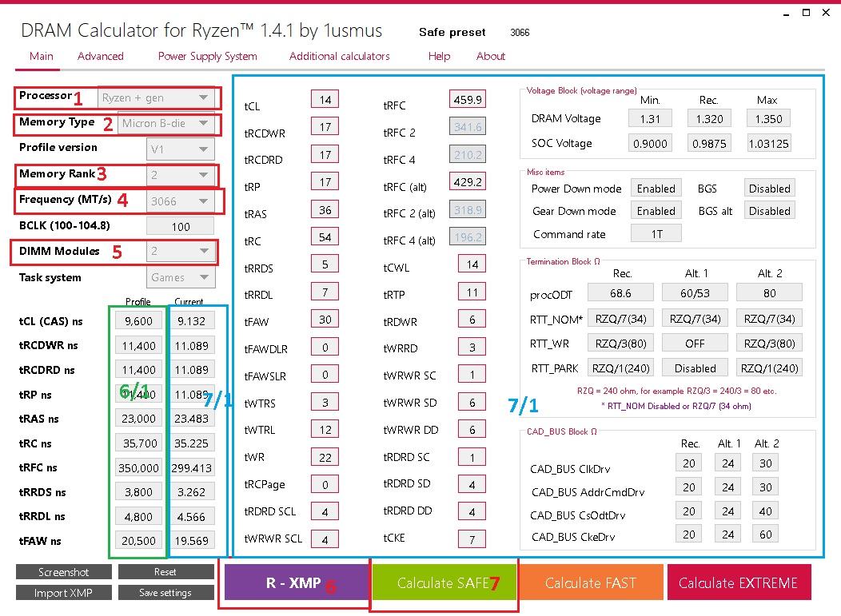Click the Command rate 1T field
The image size is (841, 616).
pos(656,234)
